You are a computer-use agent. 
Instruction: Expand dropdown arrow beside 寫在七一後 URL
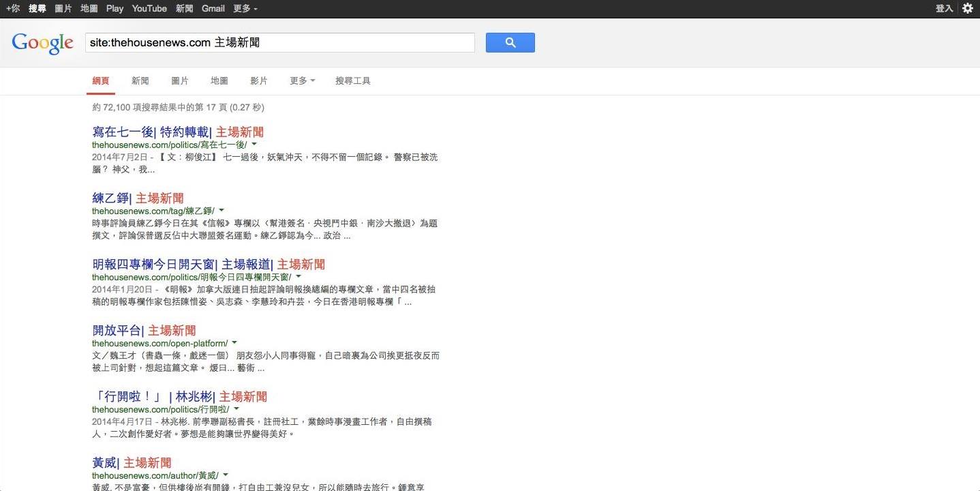(254, 145)
